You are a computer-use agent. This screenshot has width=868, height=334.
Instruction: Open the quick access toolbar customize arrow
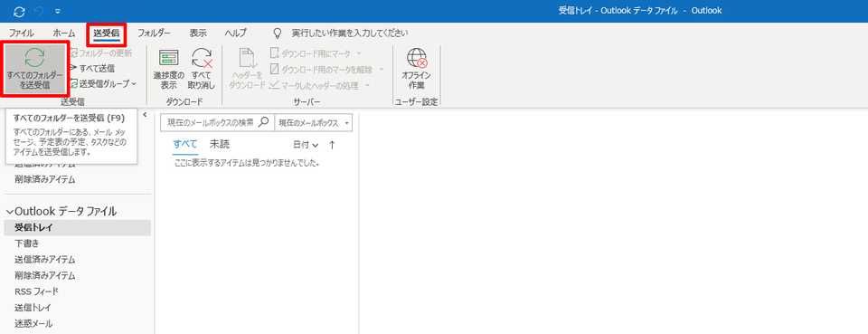(58, 11)
